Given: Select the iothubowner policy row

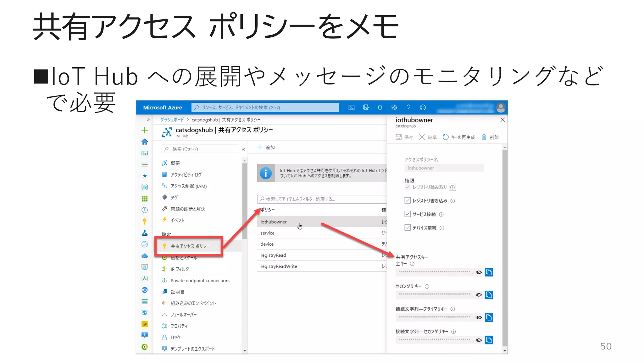Looking at the screenshot, I should 322,222.
